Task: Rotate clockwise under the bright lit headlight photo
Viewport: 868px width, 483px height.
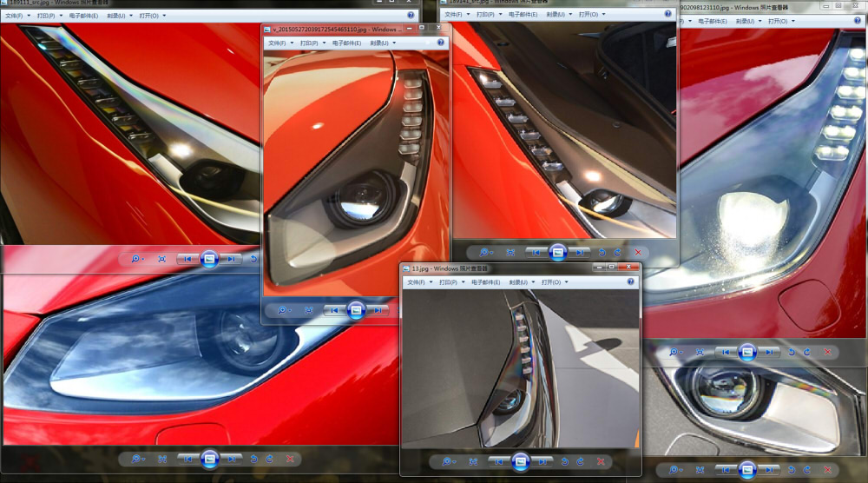Action: pyautogui.click(x=807, y=352)
